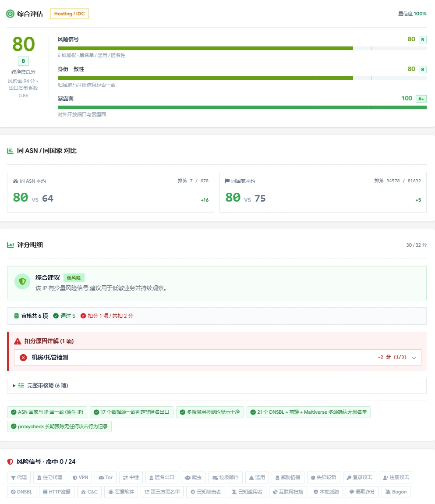Select the 互联网扫描 risk signal chip

point(288,492)
